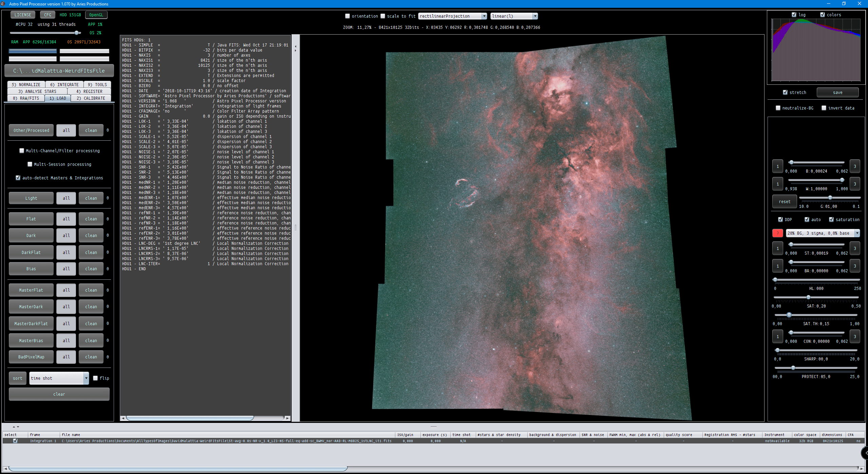Click right scroll arrow of FITS header scrollbar

point(288,418)
